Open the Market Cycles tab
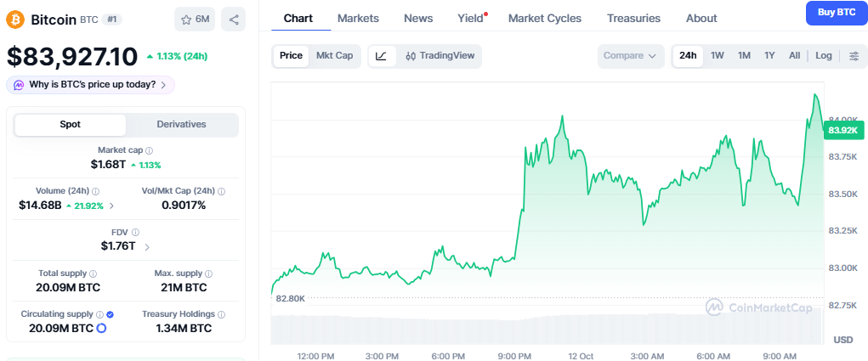The height and width of the screenshot is (361, 868). [545, 18]
